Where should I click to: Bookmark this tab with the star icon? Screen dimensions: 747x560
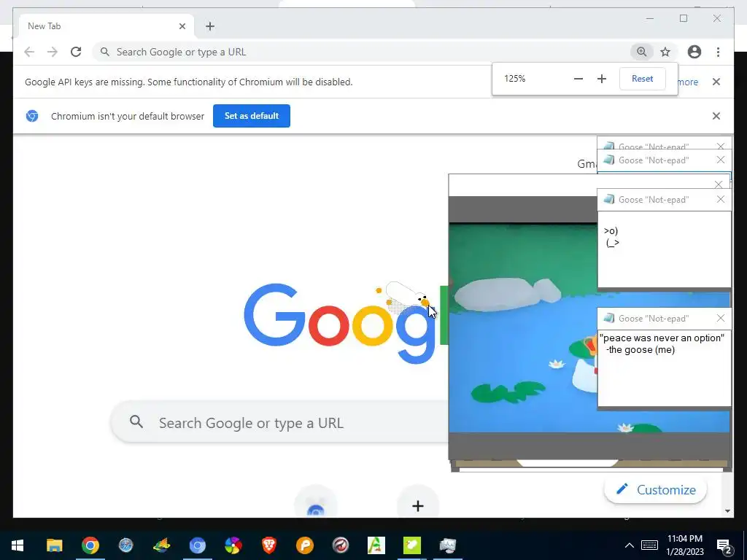click(665, 52)
